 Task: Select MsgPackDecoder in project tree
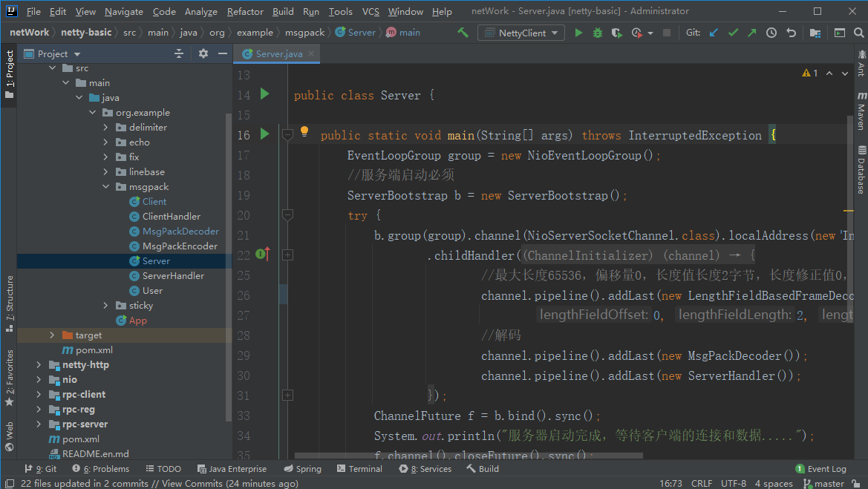(180, 232)
